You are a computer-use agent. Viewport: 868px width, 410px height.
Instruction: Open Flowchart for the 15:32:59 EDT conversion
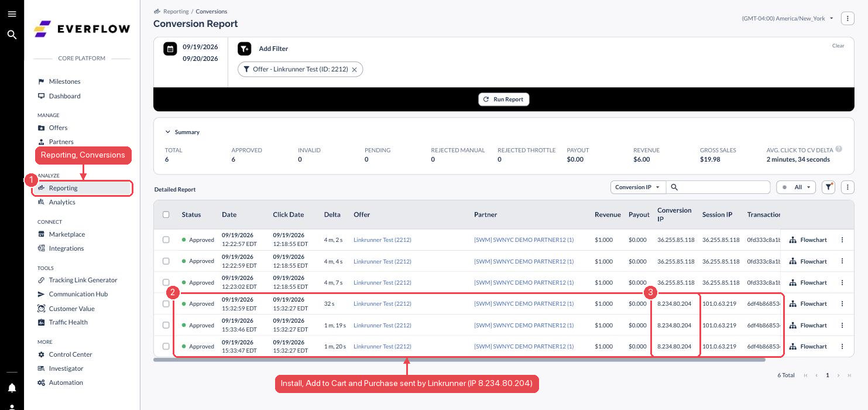tap(808, 303)
